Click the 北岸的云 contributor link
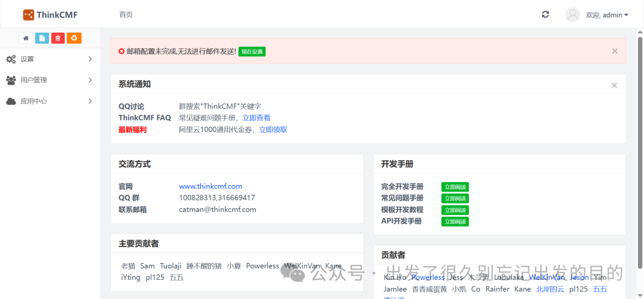Screen dimensions: 644x299 pos(550,289)
